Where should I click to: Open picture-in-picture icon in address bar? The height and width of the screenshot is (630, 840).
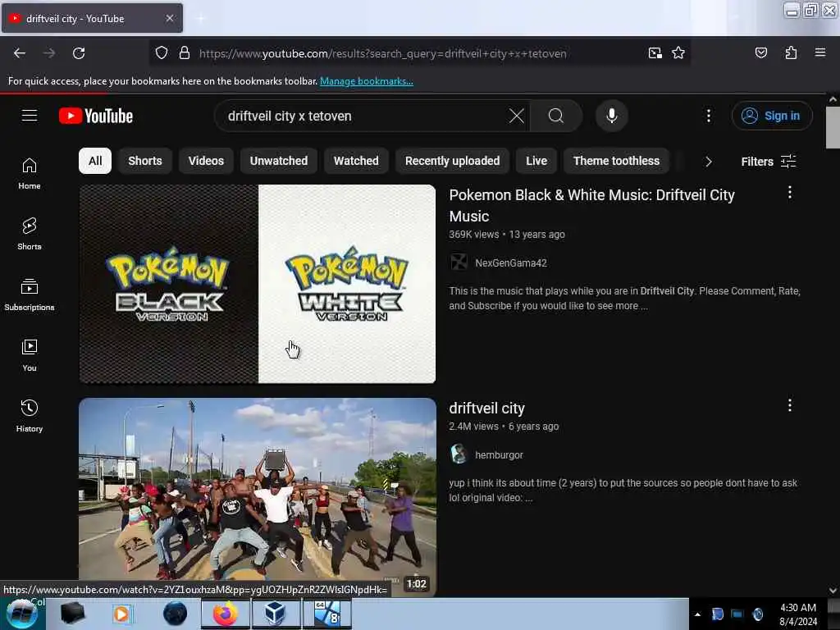click(655, 53)
